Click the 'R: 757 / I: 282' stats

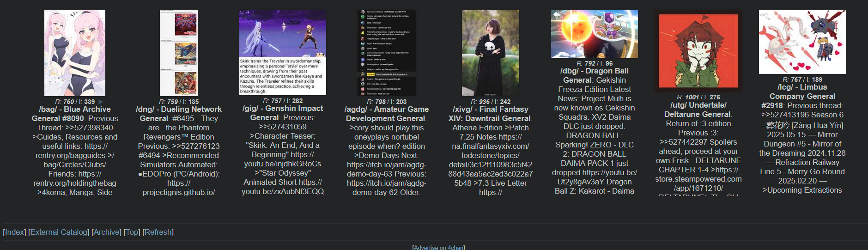283,101
